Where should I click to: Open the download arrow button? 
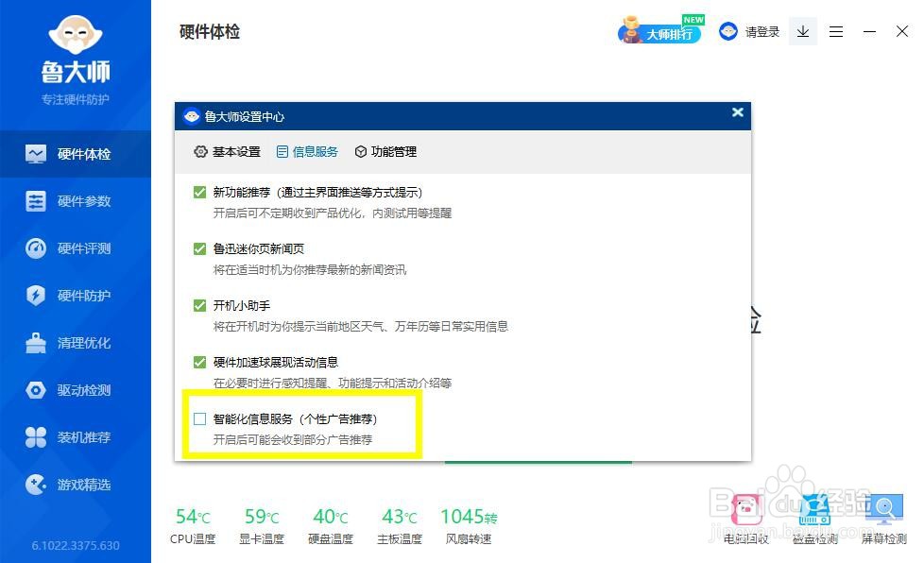click(803, 31)
